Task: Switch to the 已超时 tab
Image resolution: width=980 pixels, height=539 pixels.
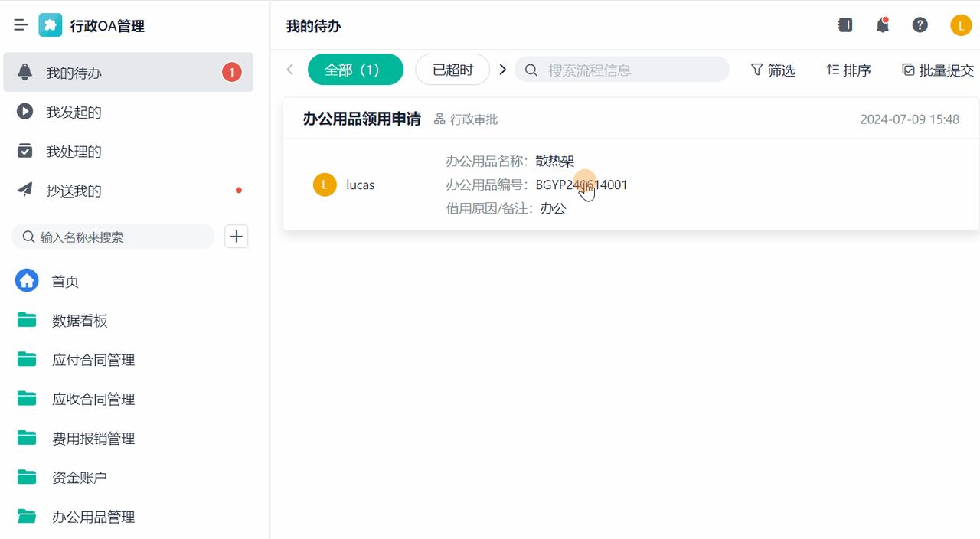Action: coord(452,69)
